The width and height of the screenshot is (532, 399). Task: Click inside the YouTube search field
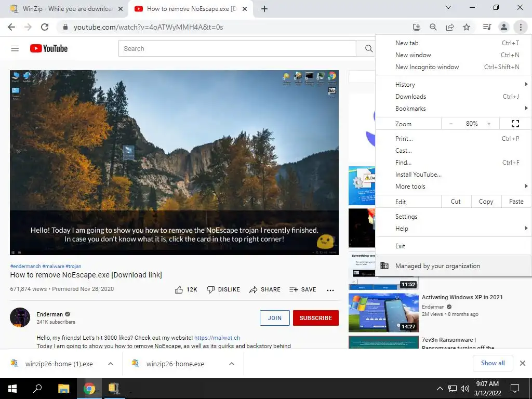[237, 48]
